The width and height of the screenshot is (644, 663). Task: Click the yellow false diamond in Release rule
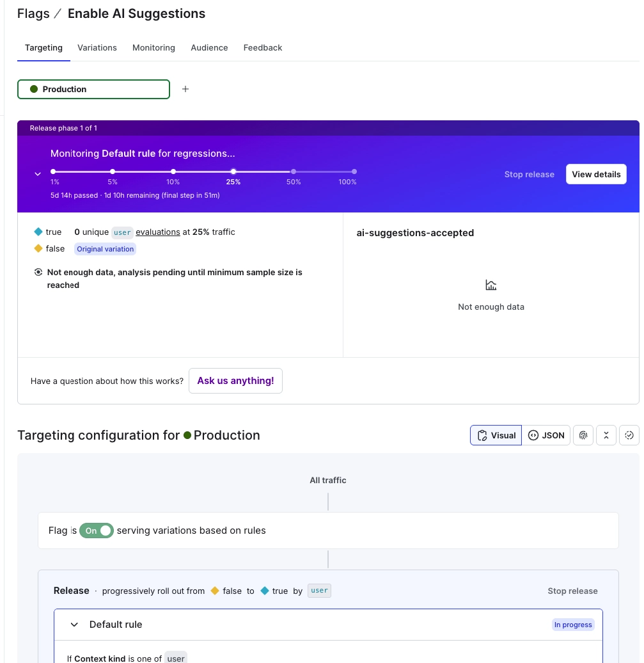click(215, 591)
